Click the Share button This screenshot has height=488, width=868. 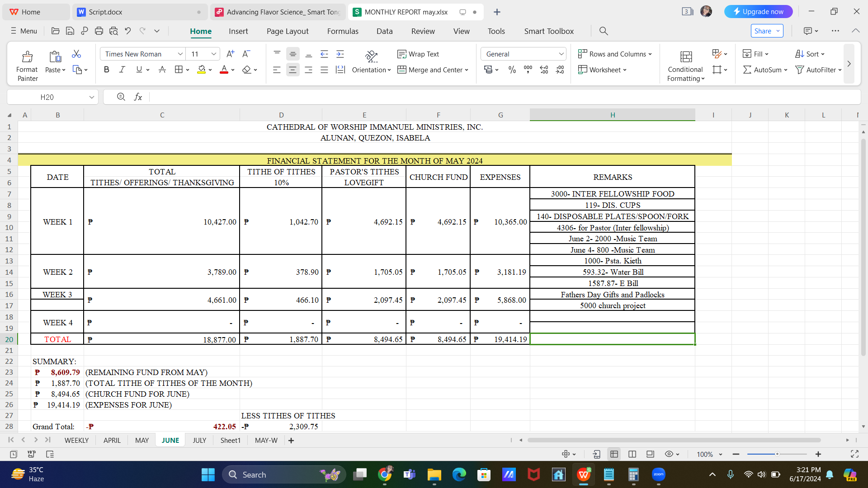pos(763,31)
